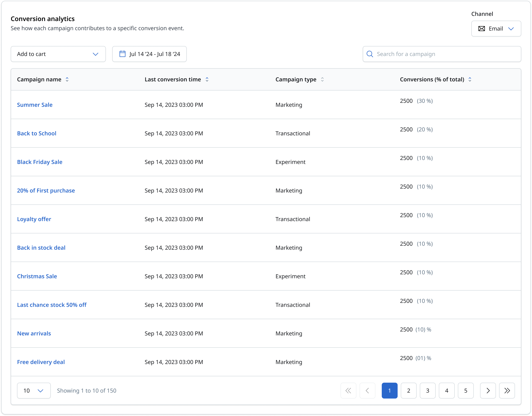532x416 pixels.
Task: Open the rows per page dropdown
Action: [34, 391]
